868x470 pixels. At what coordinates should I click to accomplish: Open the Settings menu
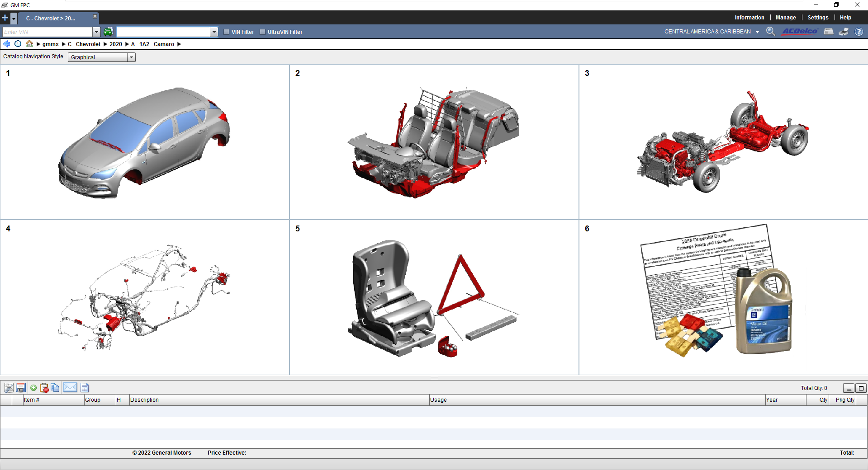pyautogui.click(x=817, y=17)
